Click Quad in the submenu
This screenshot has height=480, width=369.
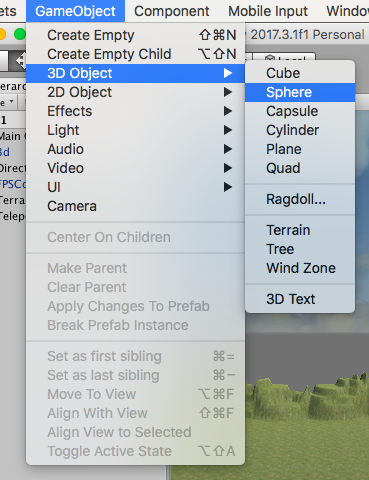point(300,168)
